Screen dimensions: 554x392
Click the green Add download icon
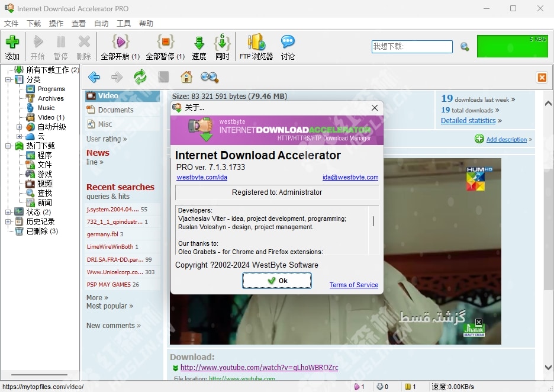pos(12,42)
